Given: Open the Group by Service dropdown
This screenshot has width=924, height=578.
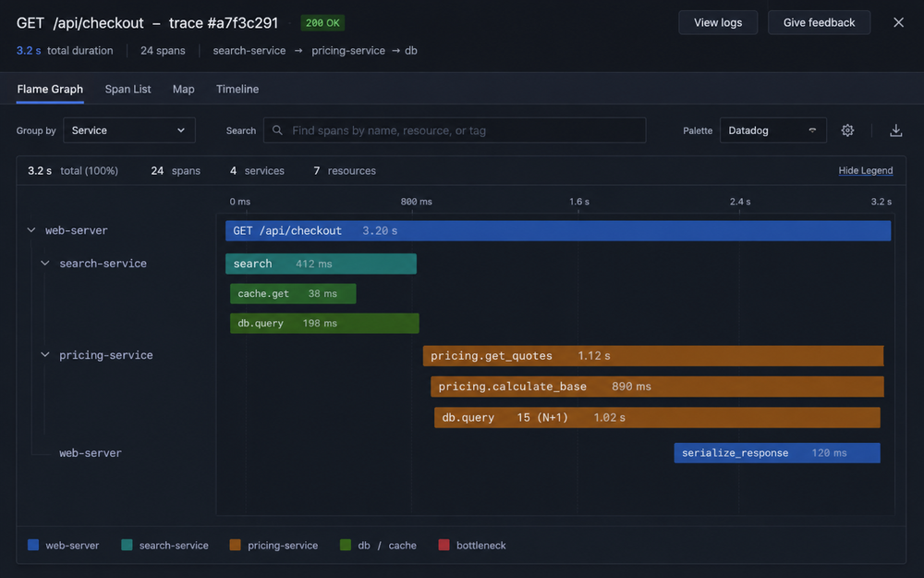Looking at the screenshot, I should 129,130.
